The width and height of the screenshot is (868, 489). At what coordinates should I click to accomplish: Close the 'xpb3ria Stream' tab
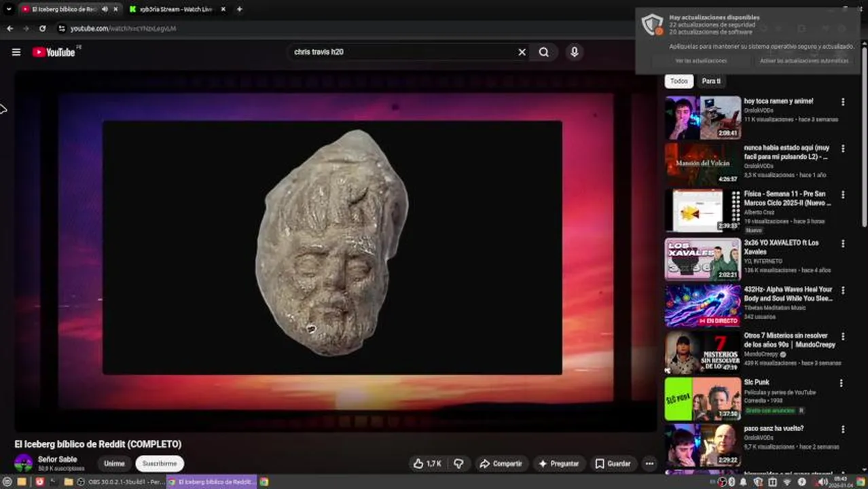coord(223,9)
